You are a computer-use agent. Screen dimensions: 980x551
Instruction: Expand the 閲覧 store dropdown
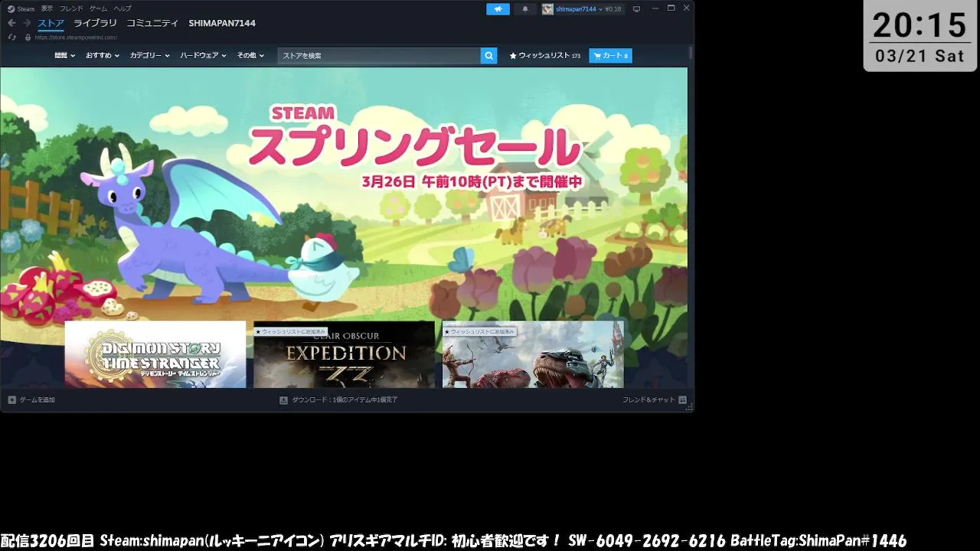point(65,56)
